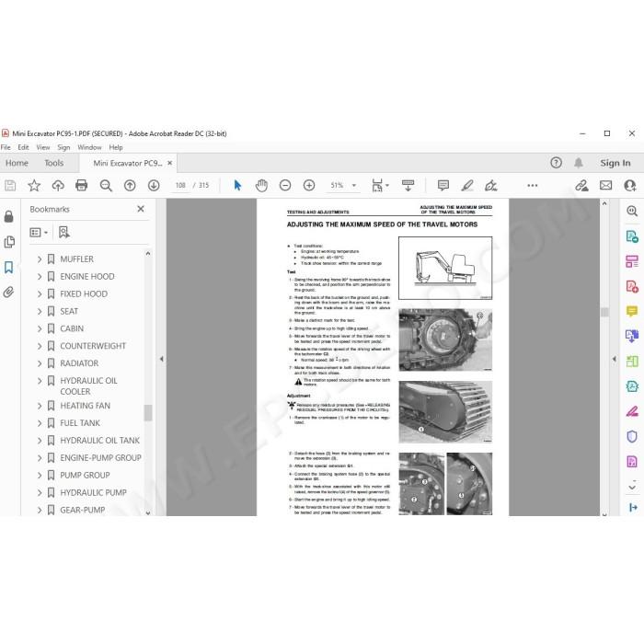Screen dimensions: 644x644
Task: Open notifications bell
Action: pyautogui.click(x=579, y=163)
